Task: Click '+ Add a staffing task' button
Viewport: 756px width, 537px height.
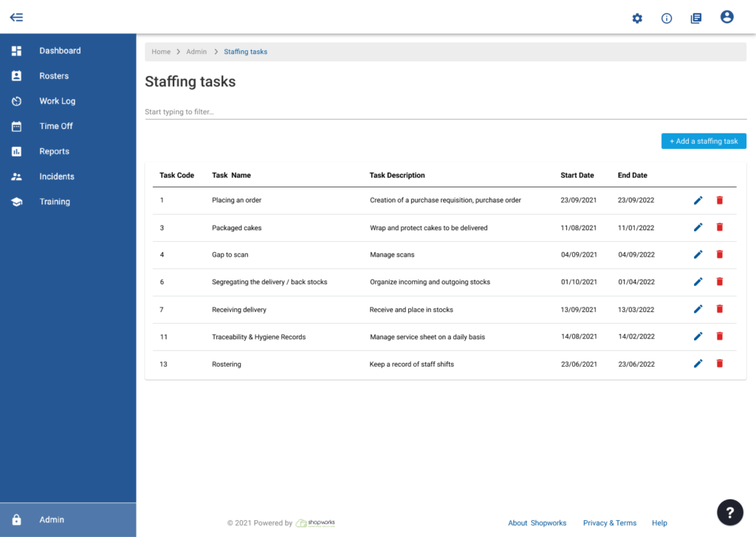Action: 704,141
